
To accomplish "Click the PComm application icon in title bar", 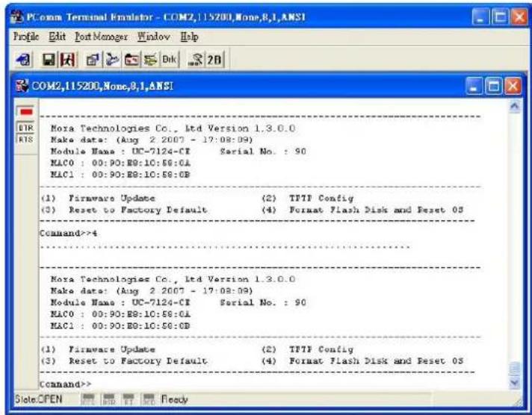I will [17, 17].
